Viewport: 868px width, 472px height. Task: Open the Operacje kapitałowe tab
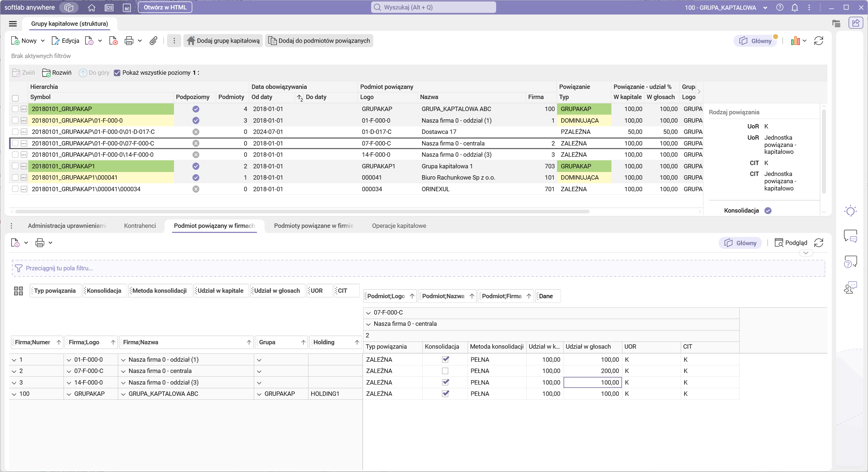[399, 226]
